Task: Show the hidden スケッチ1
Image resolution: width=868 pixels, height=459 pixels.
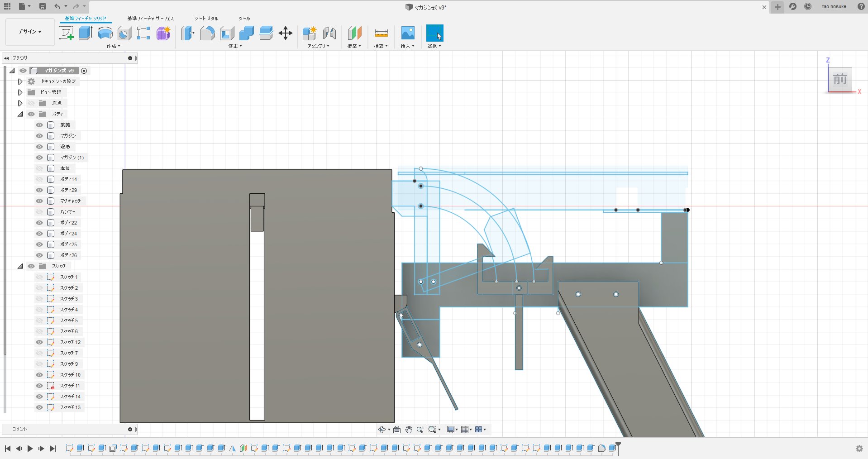Action: click(x=39, y=277)
